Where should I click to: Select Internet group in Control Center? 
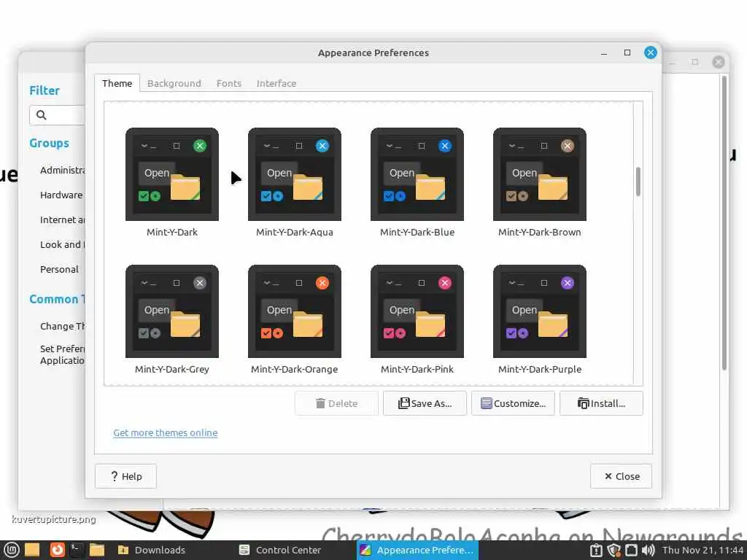pos(62,219)
